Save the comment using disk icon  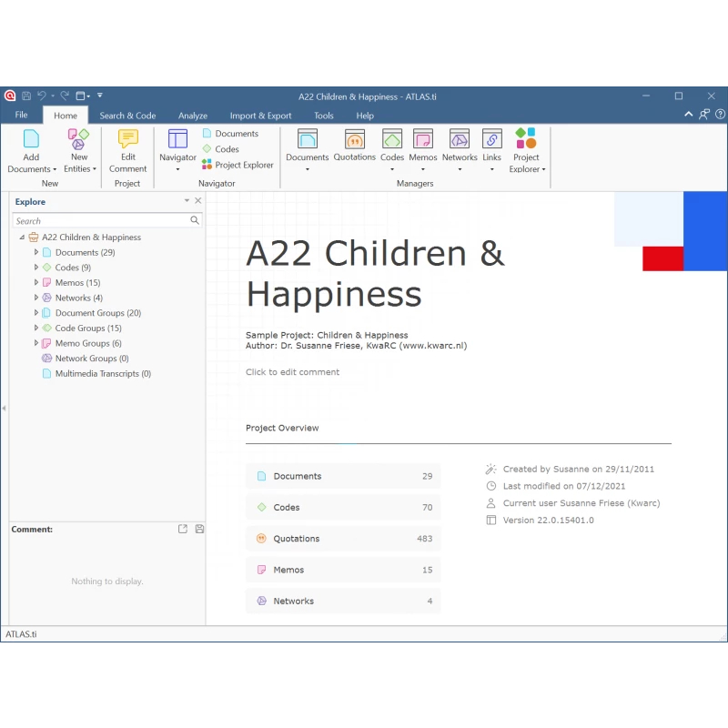pyautogui.click(x=199, y=529)
